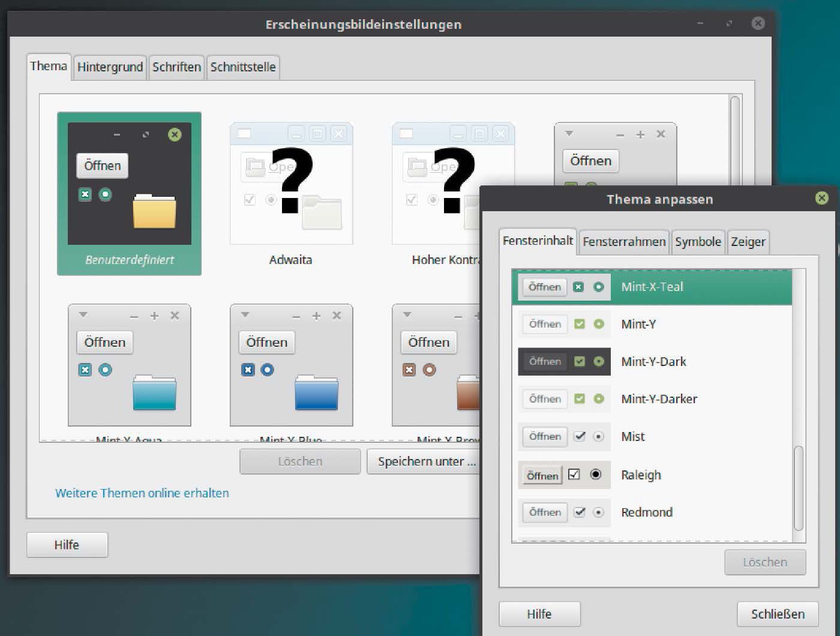Click the Mint-Y-Dark Öffnen preview swatch
The image size is (840, 636).
click(545, 361)
